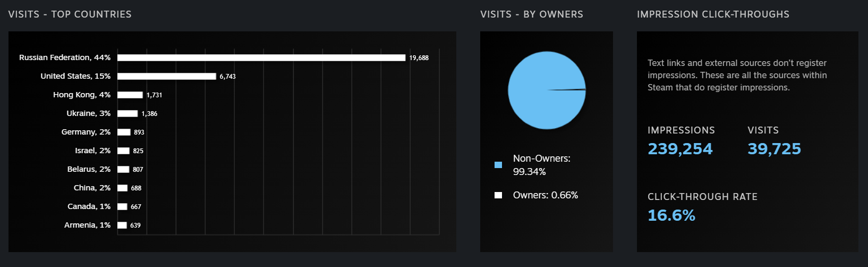Image resolution: width=868 pixels, height=267 pixels.
Task: Click the Armenia, 1% label
Action: point(87,225)
